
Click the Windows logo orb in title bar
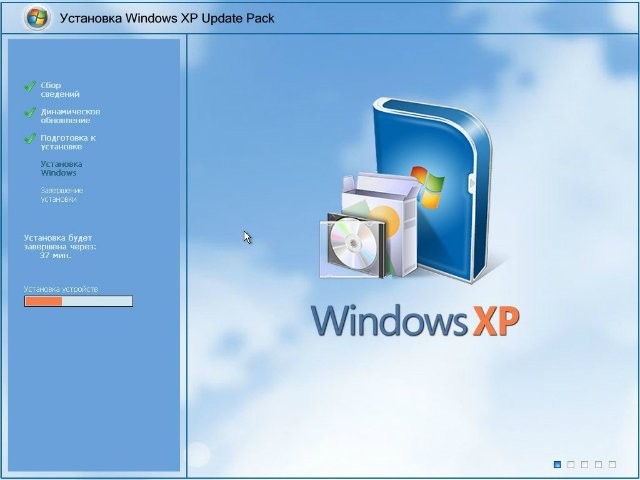(37, 18)
